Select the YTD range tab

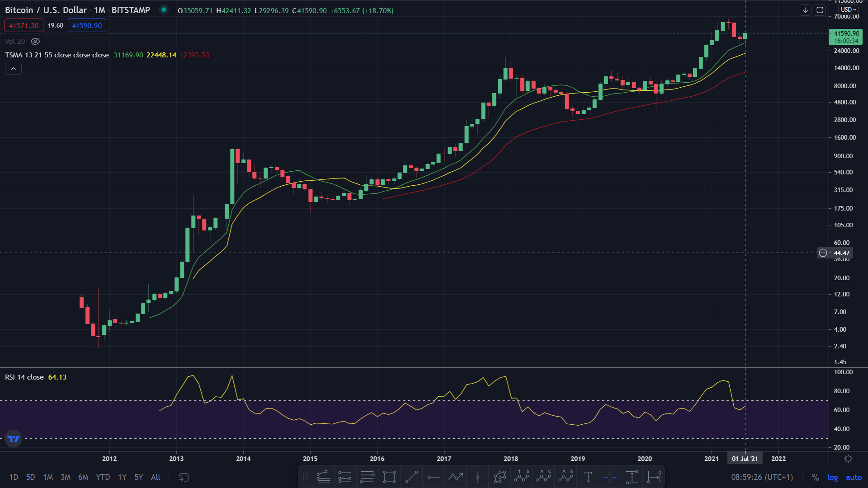103,477
